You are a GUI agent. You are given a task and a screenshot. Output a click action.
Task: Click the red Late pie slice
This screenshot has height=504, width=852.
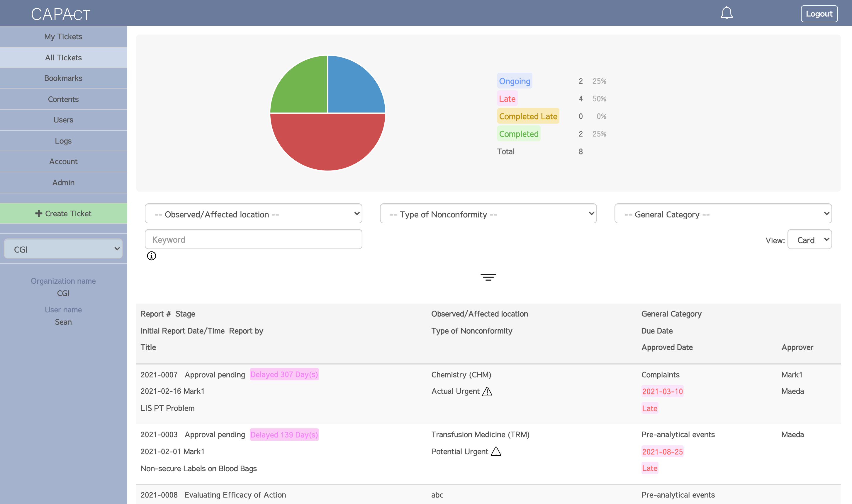327,143
